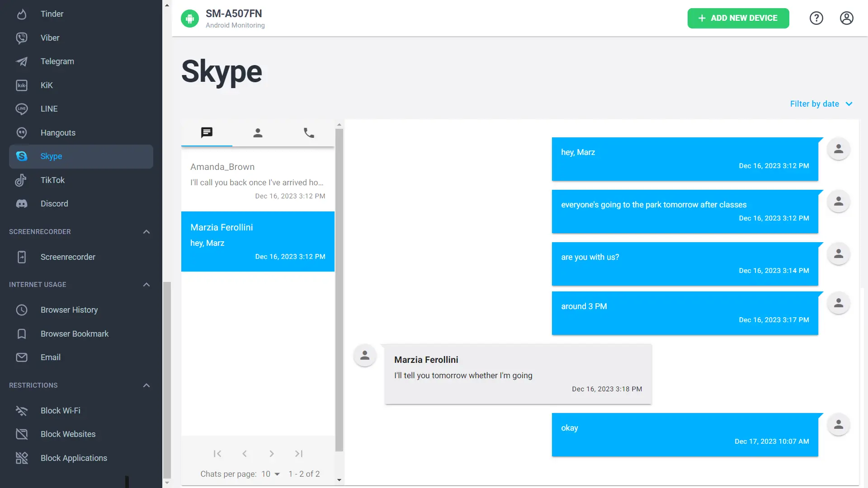868x488 pixels.
Task: Click the SM-A507FN device name
Action: 234,14
